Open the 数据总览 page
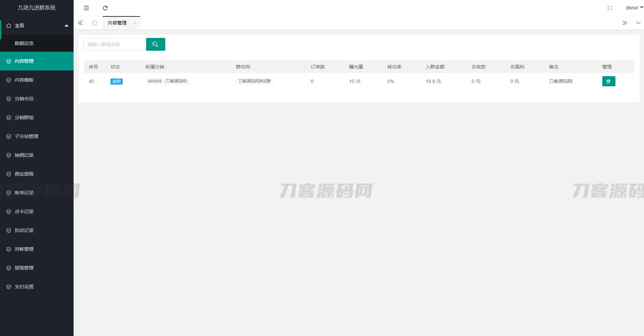 (x=24, y=43)
